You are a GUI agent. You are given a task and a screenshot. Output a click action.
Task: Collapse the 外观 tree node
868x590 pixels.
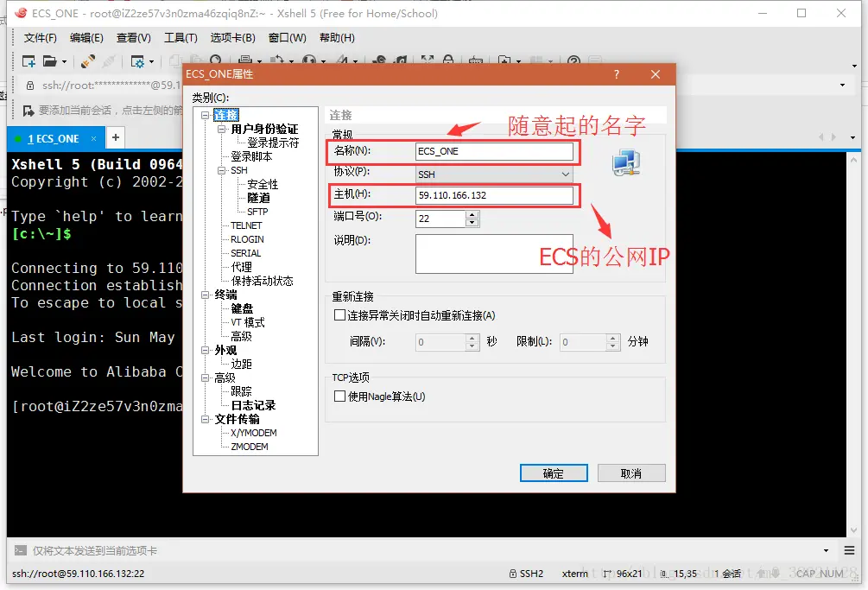(205, 351)
